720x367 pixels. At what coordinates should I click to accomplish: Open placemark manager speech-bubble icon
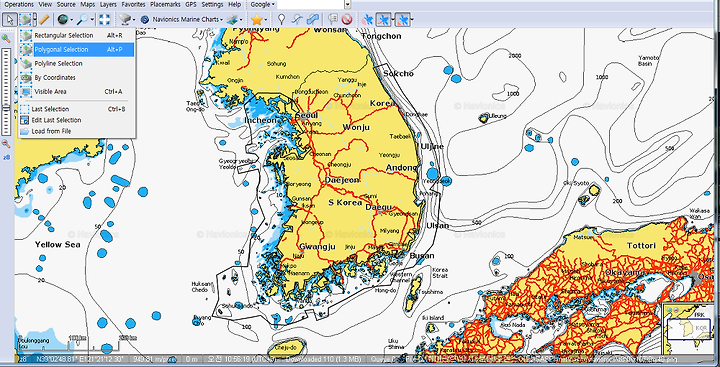point(332,19)
